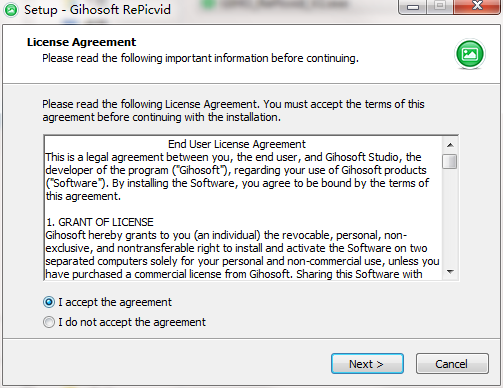The image size is (503, 388).
Task: Close the Setup window with red X
Action: (x=477, y=6)
